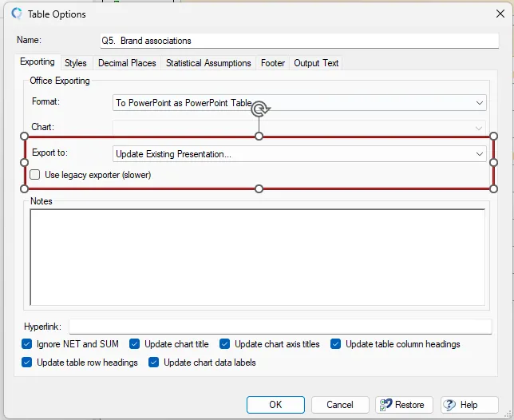Click the Cancel button
The image size is (514, 420).
pos(340,405)
